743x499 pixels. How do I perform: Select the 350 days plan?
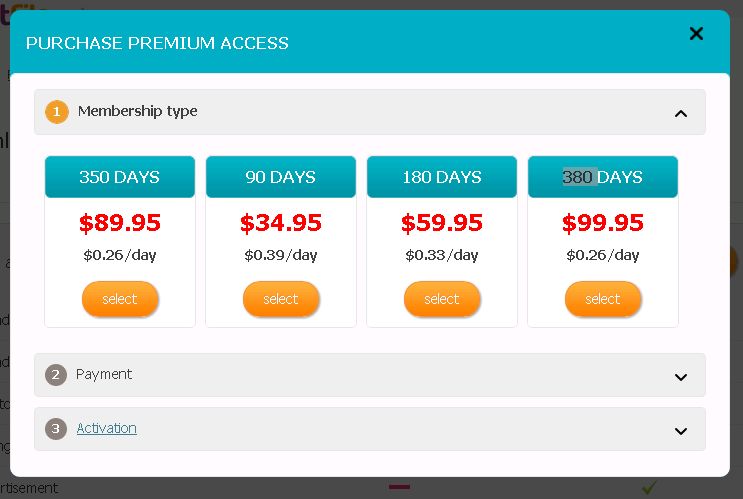tap(120, 299)
